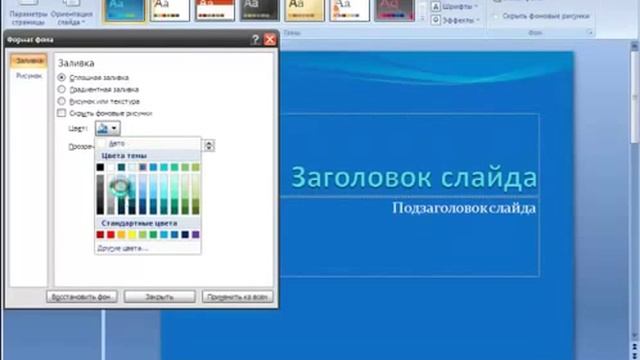Pick the light green standard color
This screenshot has width=640, height=360.
tap(142, 235)
